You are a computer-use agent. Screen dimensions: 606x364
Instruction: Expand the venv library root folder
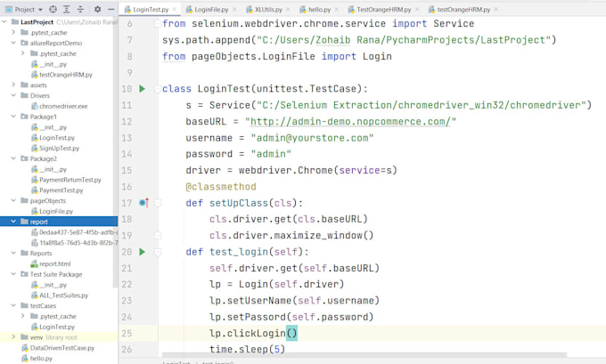13,337
